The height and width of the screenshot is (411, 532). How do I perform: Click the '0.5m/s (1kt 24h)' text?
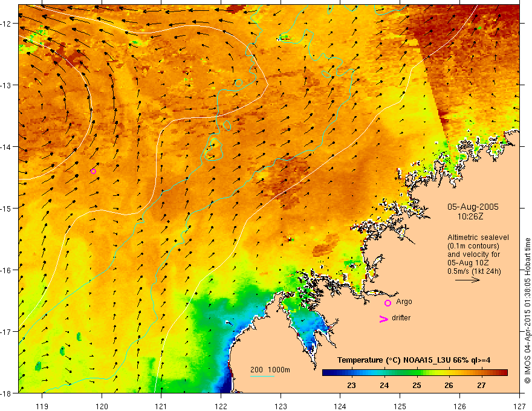click(x=474, y=271)
